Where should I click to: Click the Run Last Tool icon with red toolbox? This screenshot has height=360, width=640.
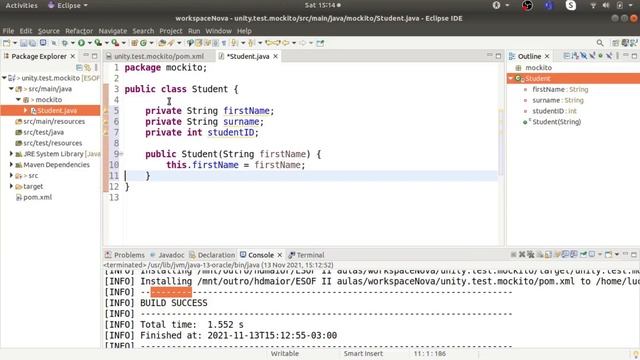pyautogui.click(x=115, y=43)
